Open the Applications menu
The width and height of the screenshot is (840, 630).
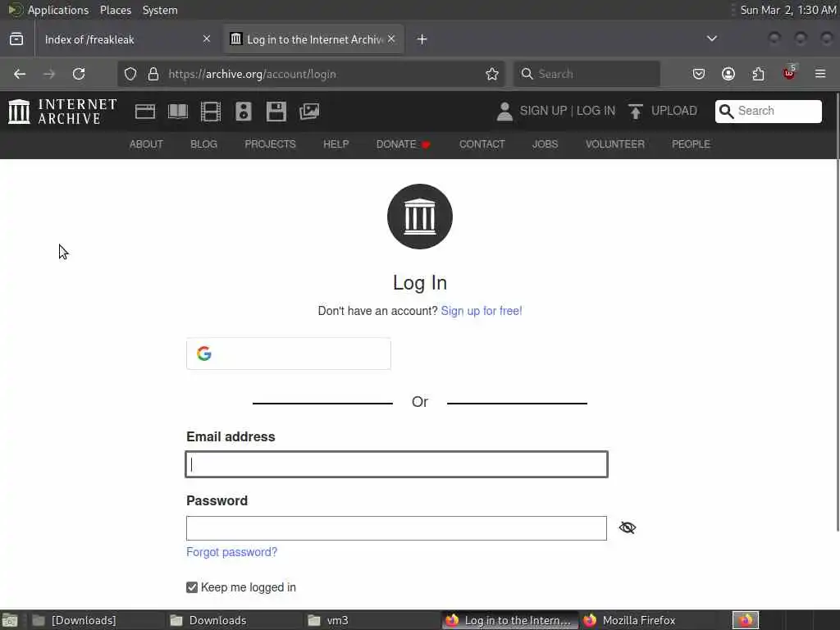58,10
